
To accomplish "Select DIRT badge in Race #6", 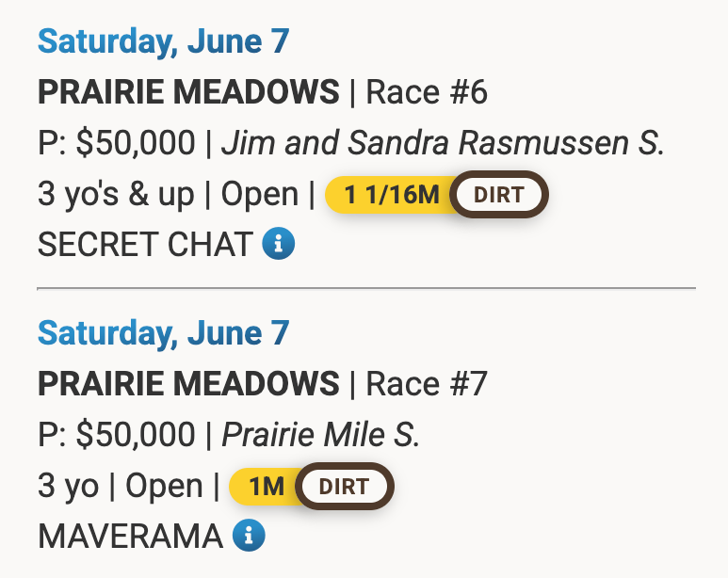I will click(499, 195).
